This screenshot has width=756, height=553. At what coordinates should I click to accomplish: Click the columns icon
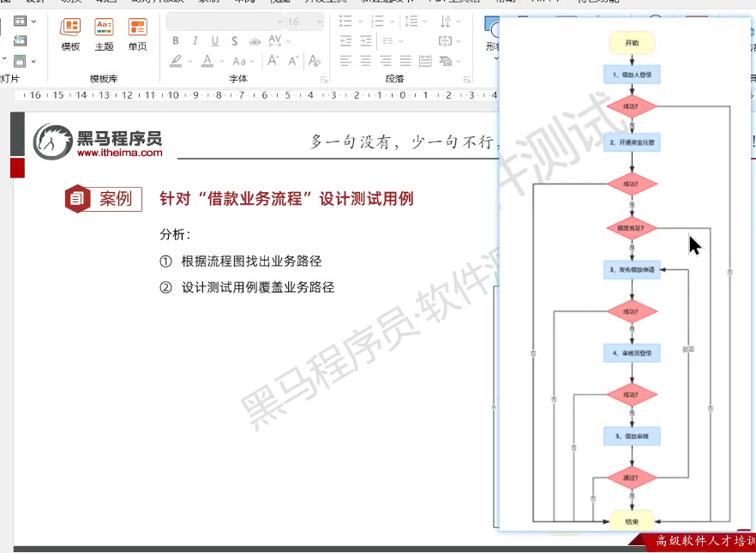coord(387,41)
